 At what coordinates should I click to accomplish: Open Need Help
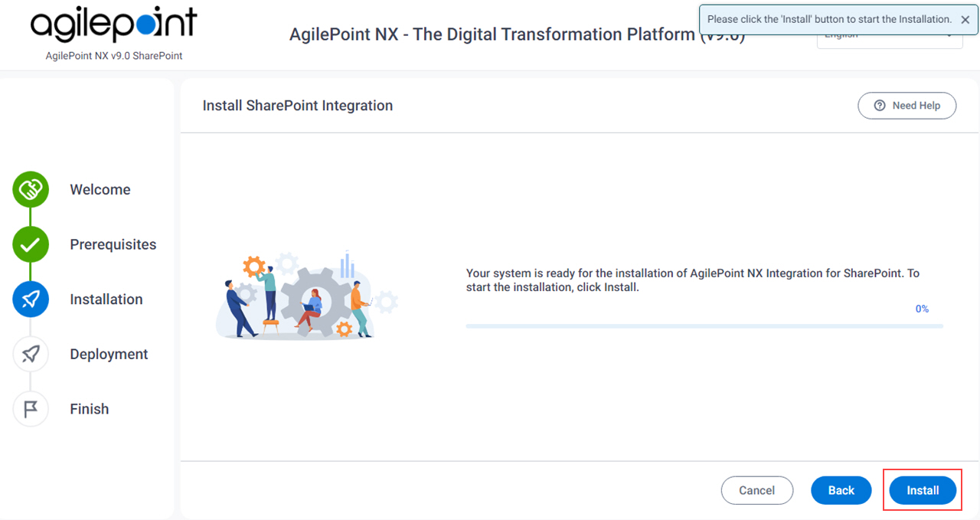907,106
